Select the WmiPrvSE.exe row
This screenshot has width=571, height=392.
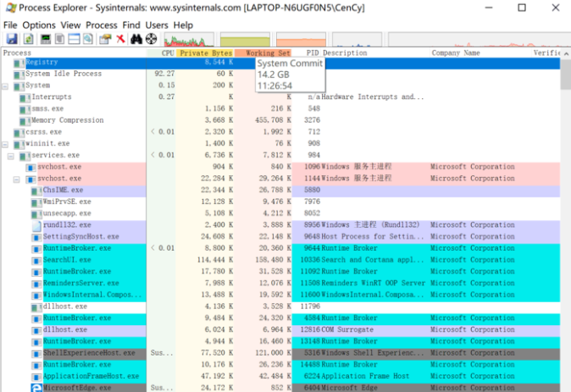click(280, 202)
